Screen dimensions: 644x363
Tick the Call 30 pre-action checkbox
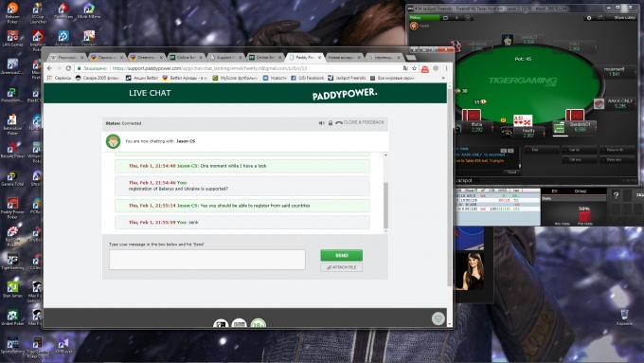click(565, 150)
